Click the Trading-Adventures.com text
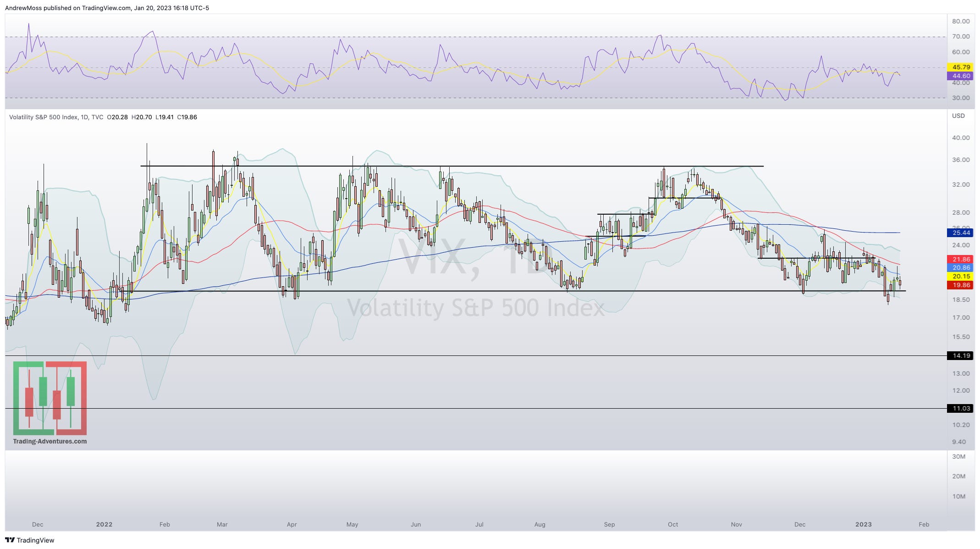980x549 pixels. point(50,441)
